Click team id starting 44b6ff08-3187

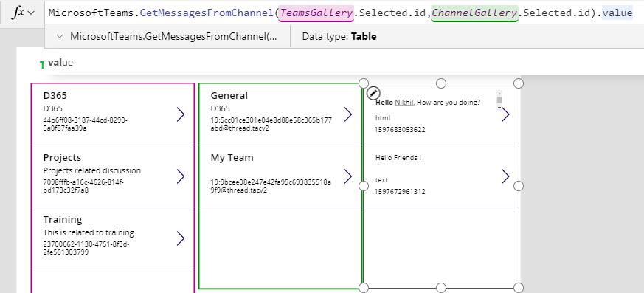[85, 124]
